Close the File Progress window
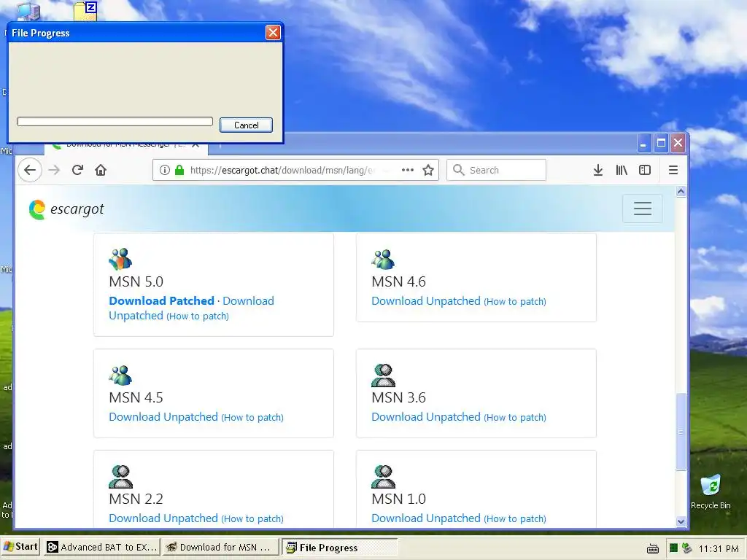The width and height of the screenshot is (747, 560). (273, 33)
